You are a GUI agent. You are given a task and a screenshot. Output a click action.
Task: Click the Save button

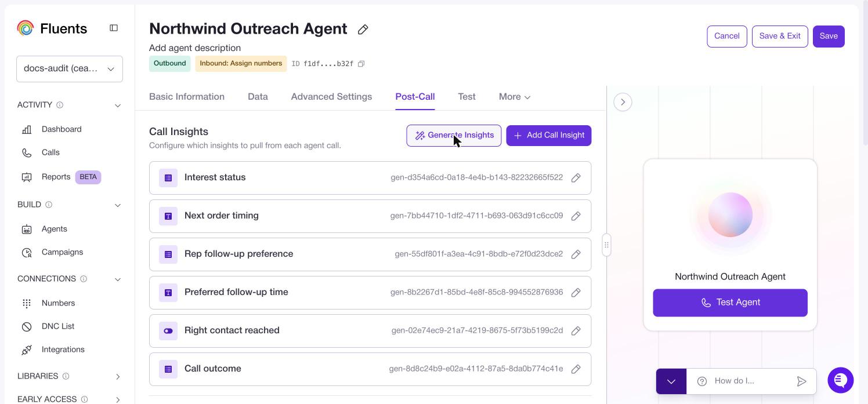[829, 37]
